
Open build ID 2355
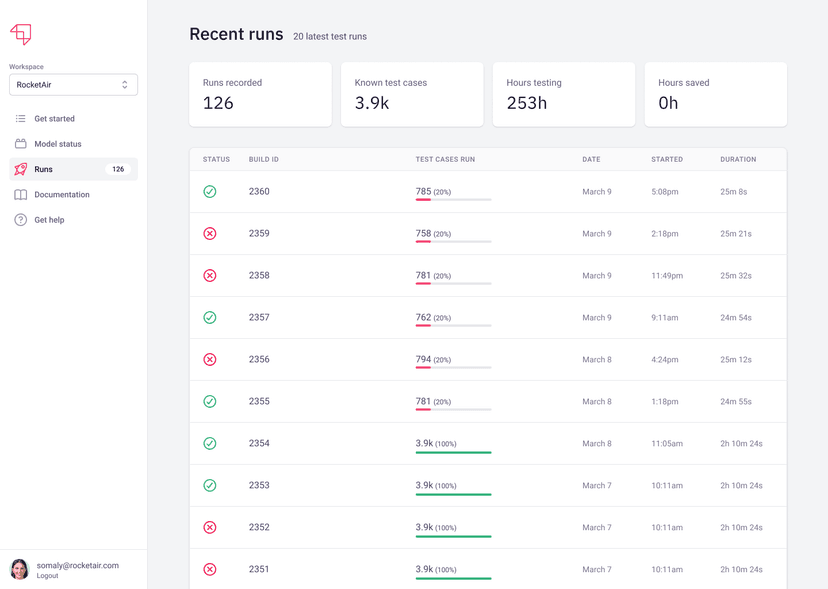259,401
